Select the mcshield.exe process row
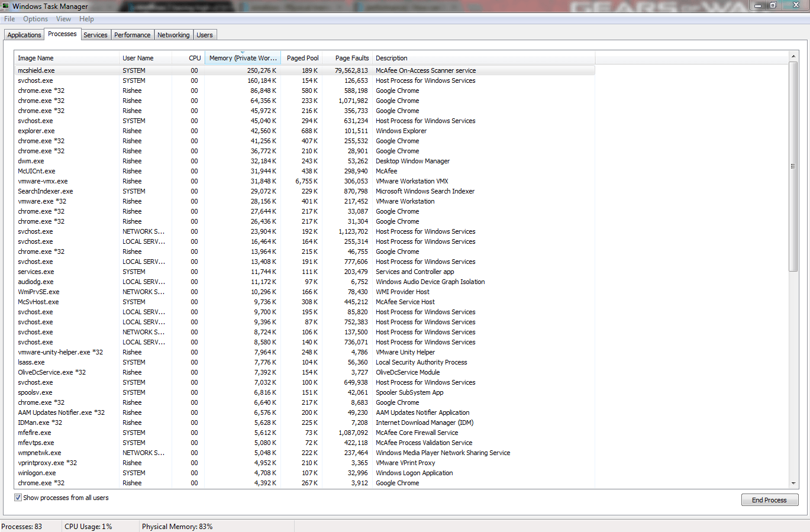810x532 pixels. pyautogui.click(x=304, y=70)
